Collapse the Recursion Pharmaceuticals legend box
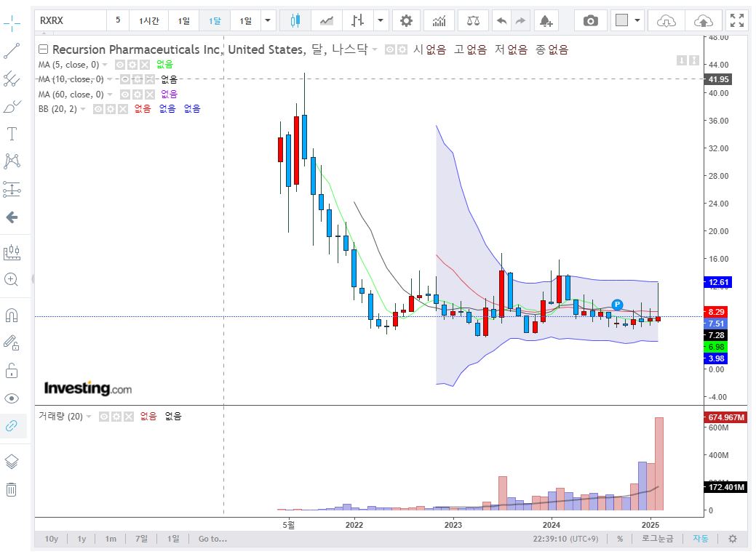 tap(44, 49)
